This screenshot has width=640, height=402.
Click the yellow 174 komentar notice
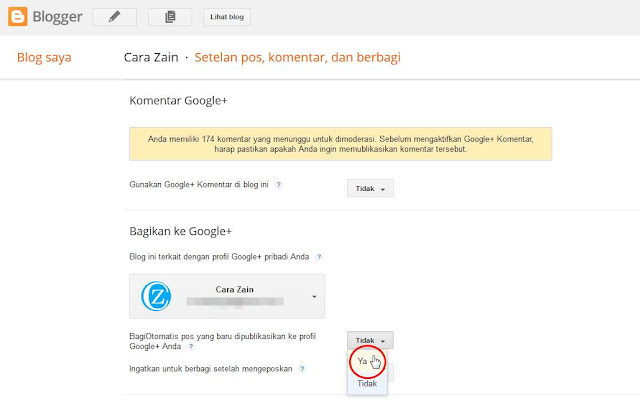[x=340, y=144]
